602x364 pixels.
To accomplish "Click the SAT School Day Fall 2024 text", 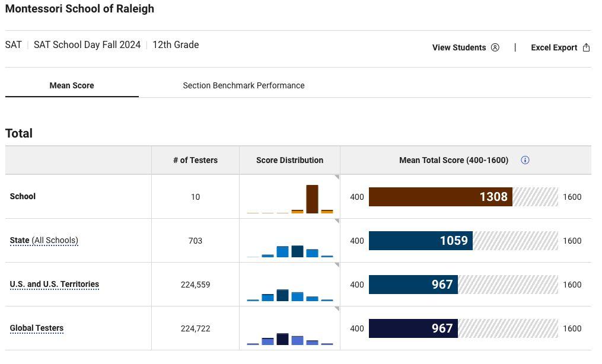I will click(x=87, y=45).
